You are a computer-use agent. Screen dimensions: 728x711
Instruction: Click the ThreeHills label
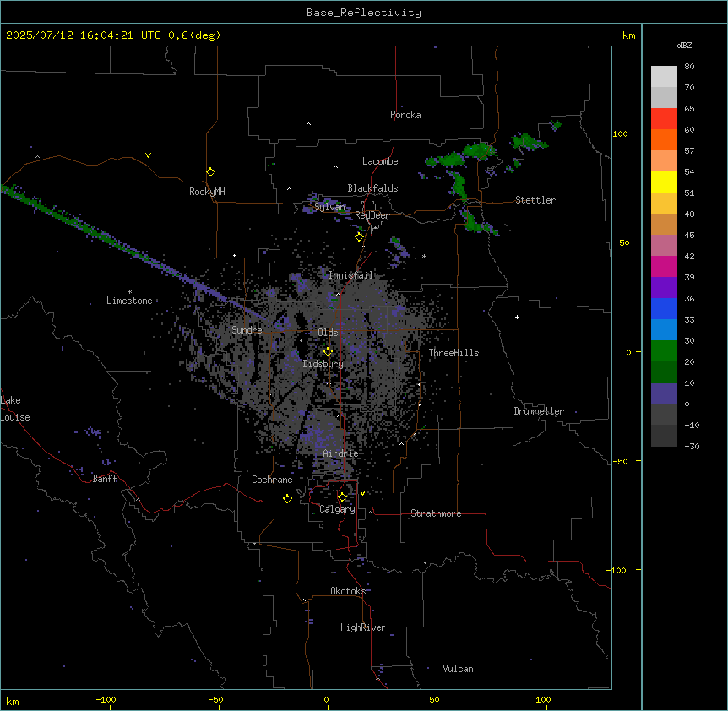coord(454,353)
